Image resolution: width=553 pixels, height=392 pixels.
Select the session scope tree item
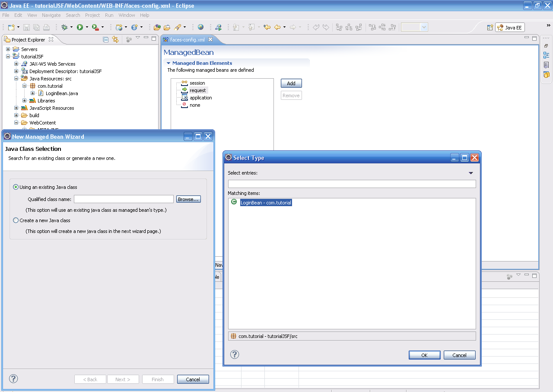(x=197, y=83)
